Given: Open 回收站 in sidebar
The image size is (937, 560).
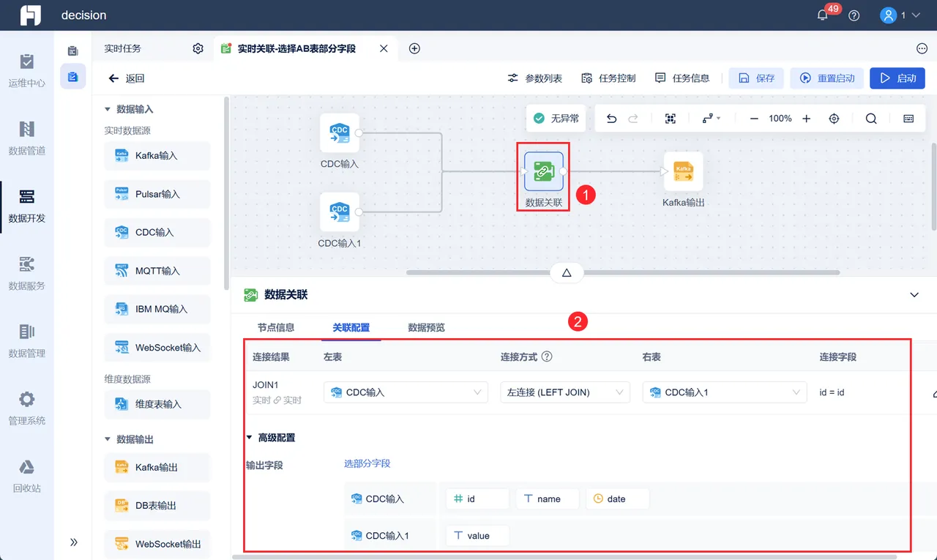Looking at the screenshot, I should pyautogui.click(x=27, y=476).
